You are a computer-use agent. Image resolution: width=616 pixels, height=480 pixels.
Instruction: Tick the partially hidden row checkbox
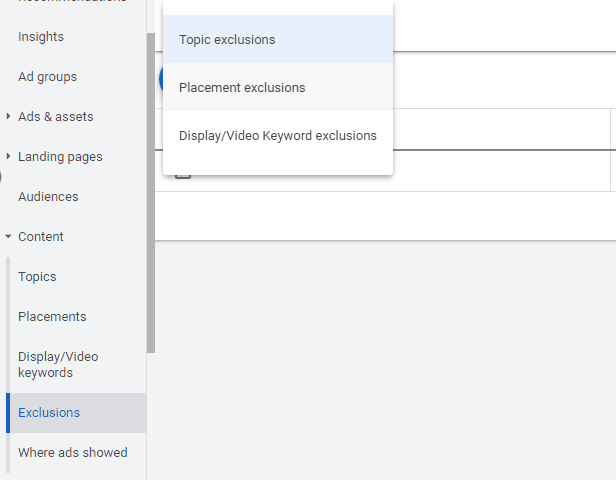(183, 176)
